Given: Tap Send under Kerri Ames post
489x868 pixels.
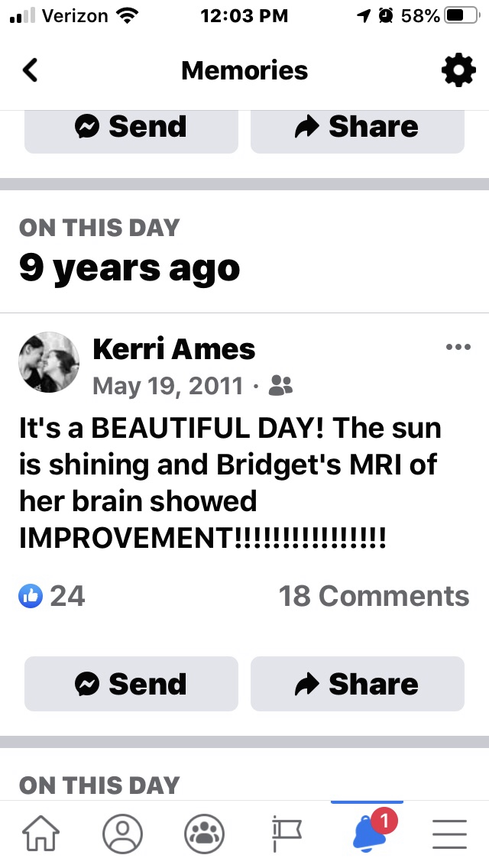Looking at the screenshot, I should tap(131, 684).
